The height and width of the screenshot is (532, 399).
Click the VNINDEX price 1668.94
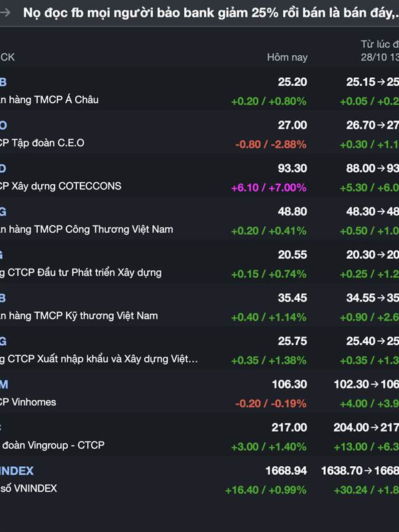tap(286, 471)
